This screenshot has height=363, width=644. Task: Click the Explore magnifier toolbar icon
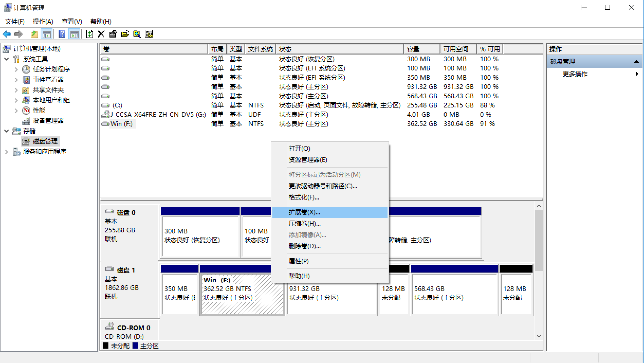(x=137, y=34)
